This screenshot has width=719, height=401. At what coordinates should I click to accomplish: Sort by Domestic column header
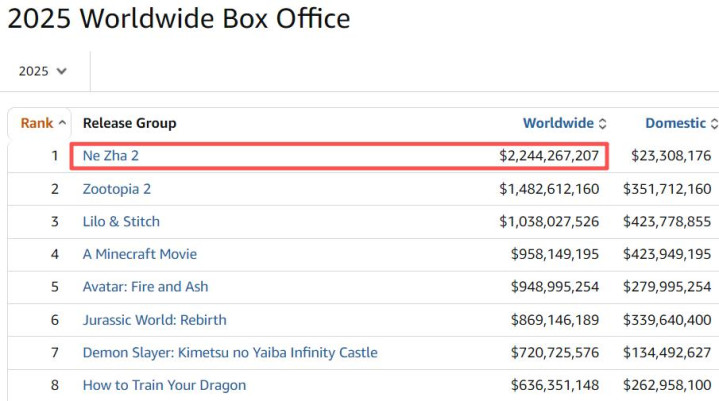[x=675, y=123]
